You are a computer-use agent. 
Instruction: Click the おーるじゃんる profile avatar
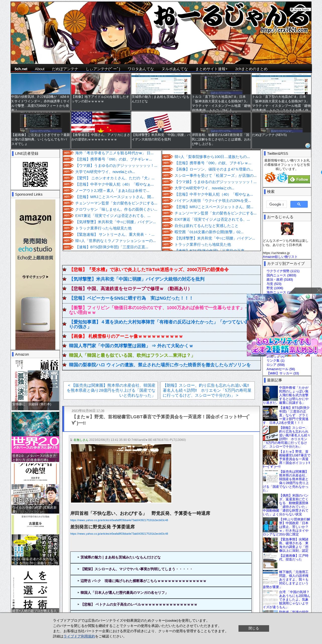[287, 228]
